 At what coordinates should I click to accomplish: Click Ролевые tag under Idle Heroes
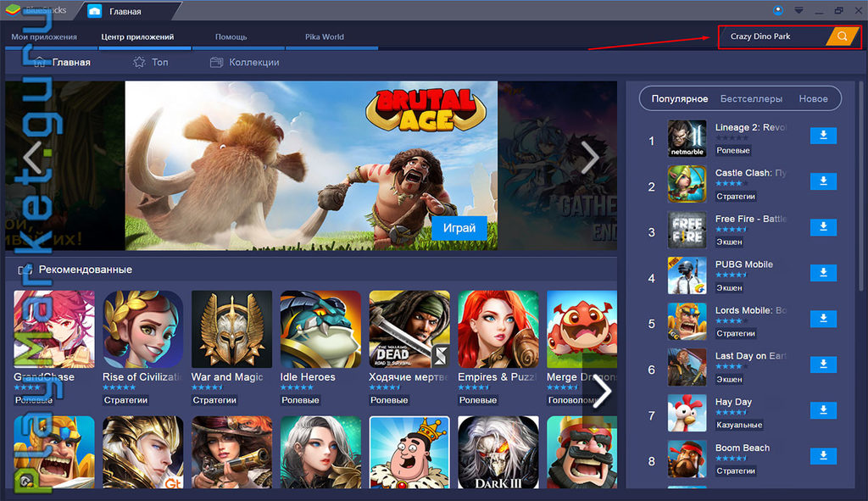(300, 400)
